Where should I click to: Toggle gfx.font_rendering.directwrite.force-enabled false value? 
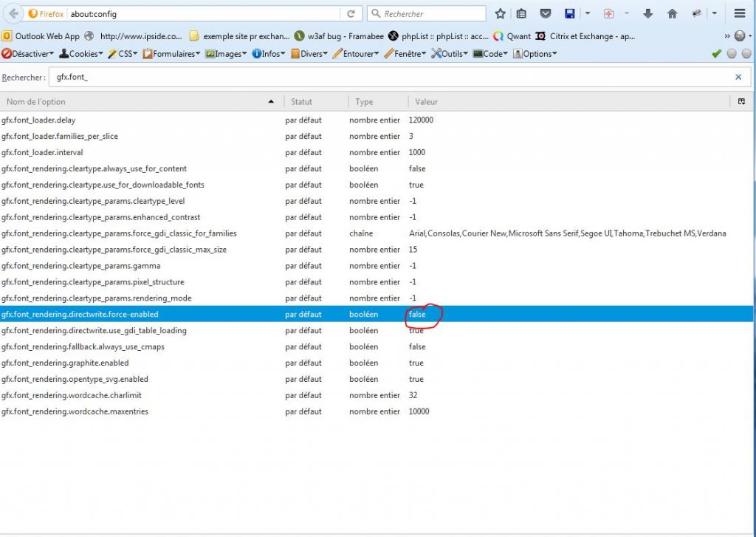tap(417, 315)
